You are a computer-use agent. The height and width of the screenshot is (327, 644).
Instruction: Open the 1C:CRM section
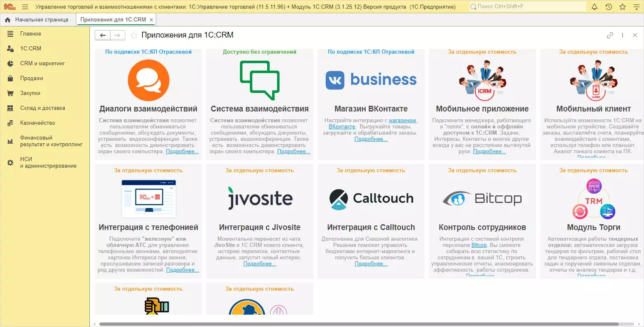tap(31, 49)
